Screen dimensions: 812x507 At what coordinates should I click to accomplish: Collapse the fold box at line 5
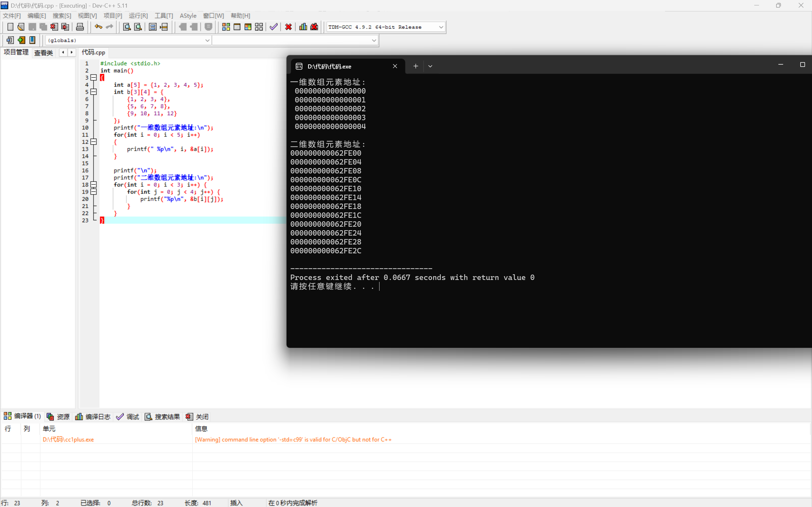point(94,92)
